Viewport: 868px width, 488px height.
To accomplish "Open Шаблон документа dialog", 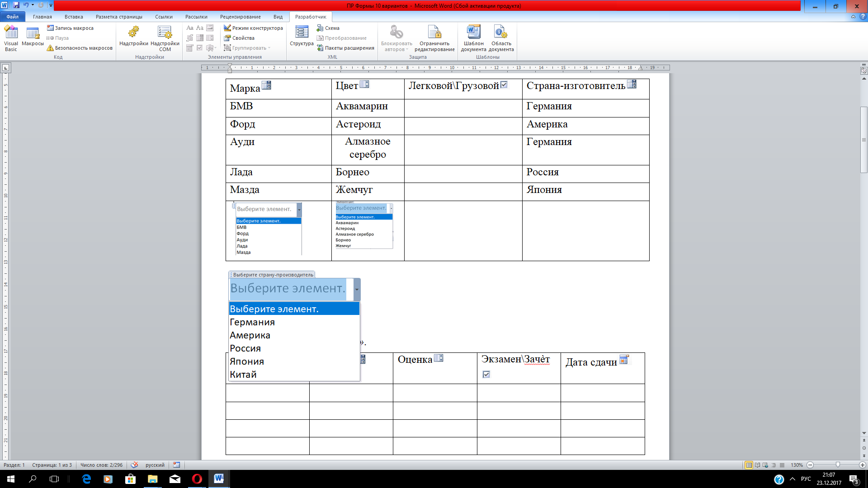I will click(x=473, y=38).
